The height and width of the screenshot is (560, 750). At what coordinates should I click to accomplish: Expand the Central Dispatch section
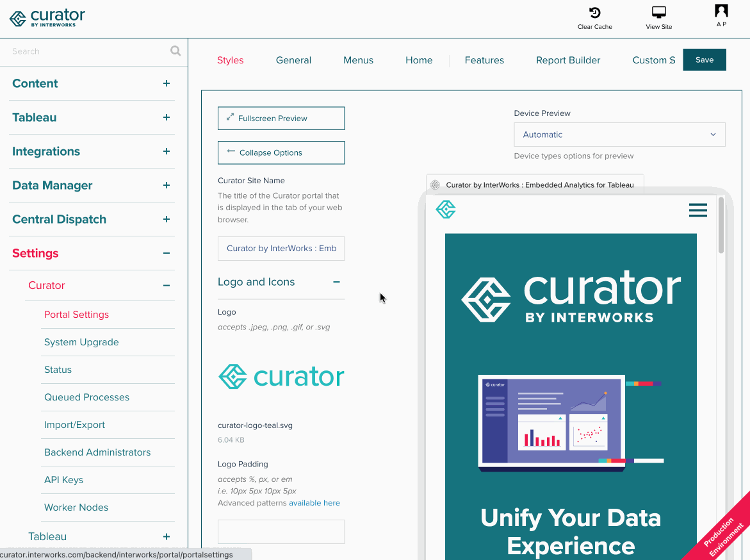pyautogui.click(x=166, y=219)
